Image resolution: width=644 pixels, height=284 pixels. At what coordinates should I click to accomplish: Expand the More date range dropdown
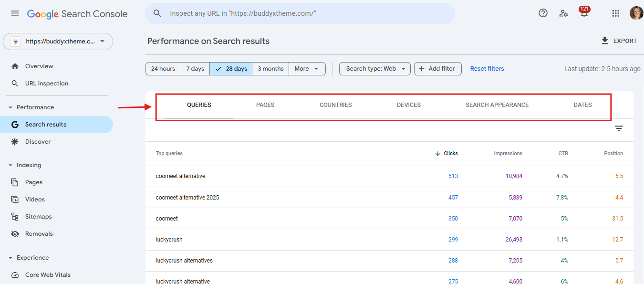pos(307,69)
